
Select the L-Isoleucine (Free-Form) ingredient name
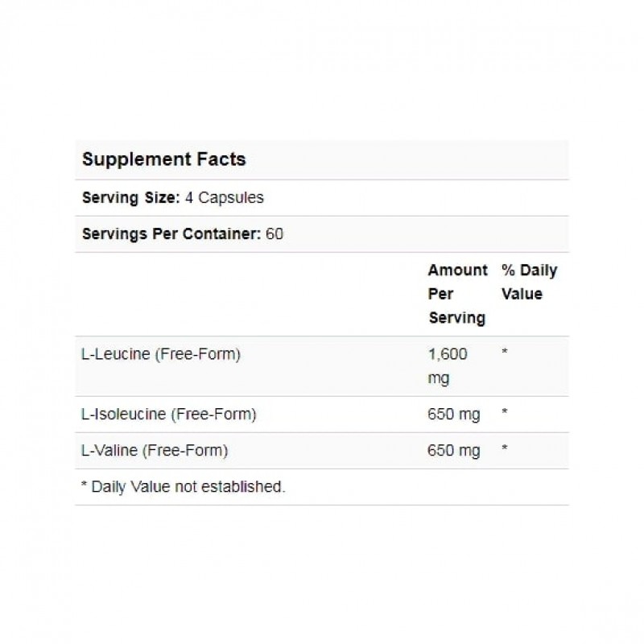pos(169,415)
